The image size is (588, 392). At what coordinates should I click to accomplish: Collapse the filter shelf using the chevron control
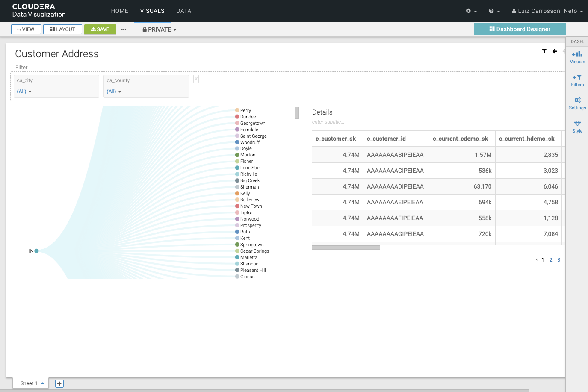[195, 79]
